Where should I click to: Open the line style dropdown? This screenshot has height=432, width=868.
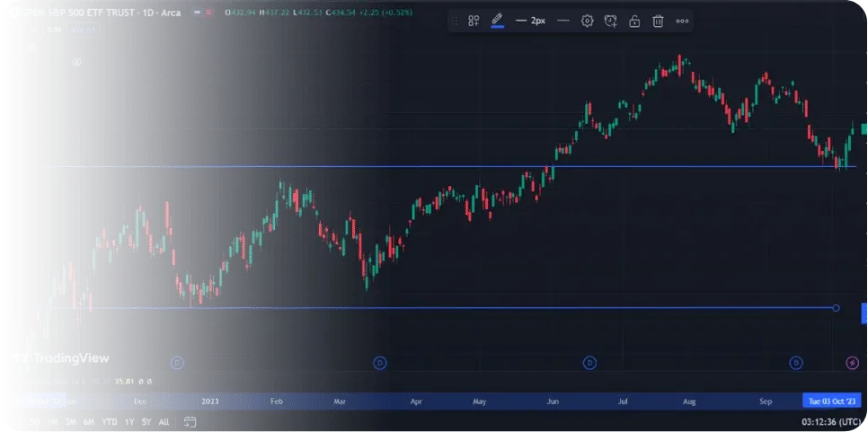point(563,21)
